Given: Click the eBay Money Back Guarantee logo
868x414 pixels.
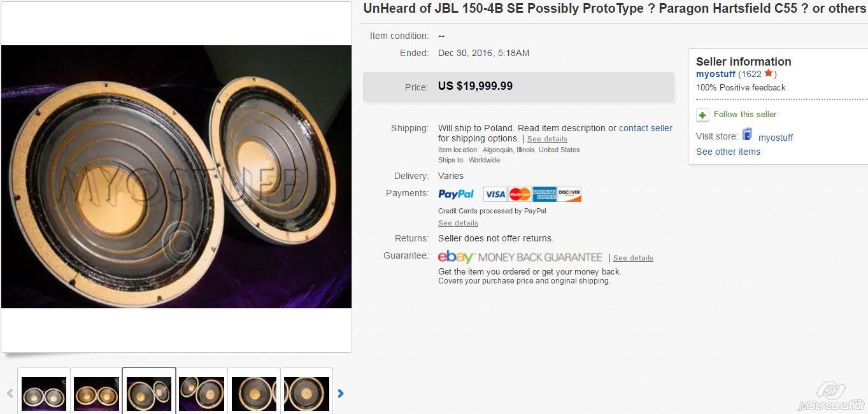Looking at the screenshot, I should 520,257.
